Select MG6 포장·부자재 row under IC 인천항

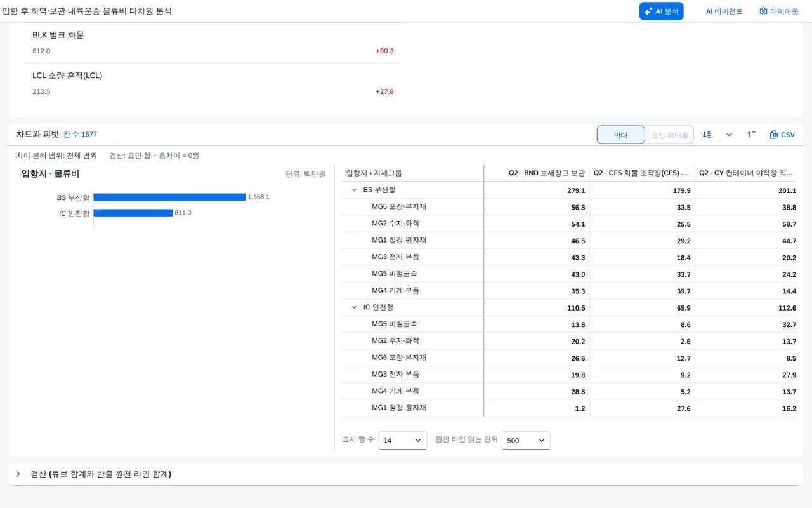coord(569,358)
